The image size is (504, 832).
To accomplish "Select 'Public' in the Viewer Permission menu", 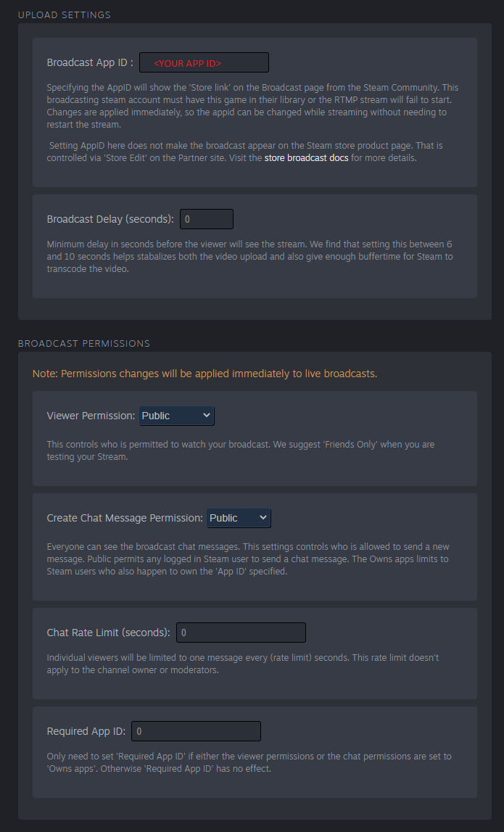I will 167,416.
